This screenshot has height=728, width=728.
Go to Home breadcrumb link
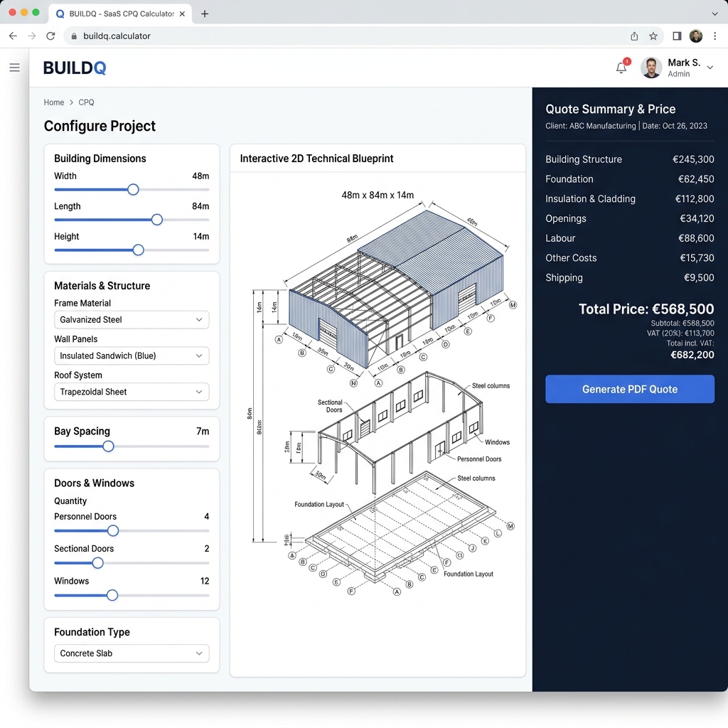click(x=54, y=102)
